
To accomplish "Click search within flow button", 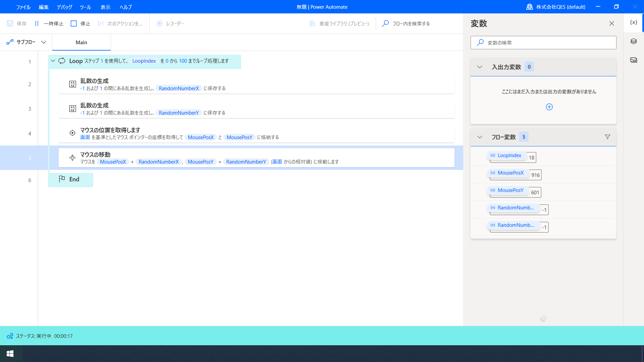I will click(x=406, y=23).
